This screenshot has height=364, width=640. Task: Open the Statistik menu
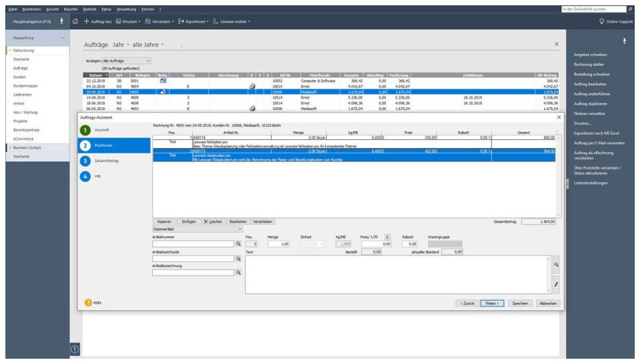point(89,9)
